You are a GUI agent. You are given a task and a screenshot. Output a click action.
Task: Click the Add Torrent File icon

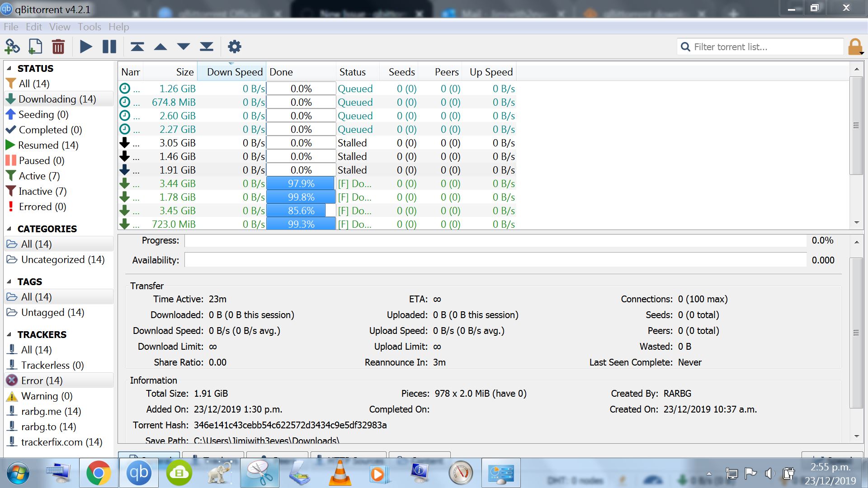click(x=35, y=47)
